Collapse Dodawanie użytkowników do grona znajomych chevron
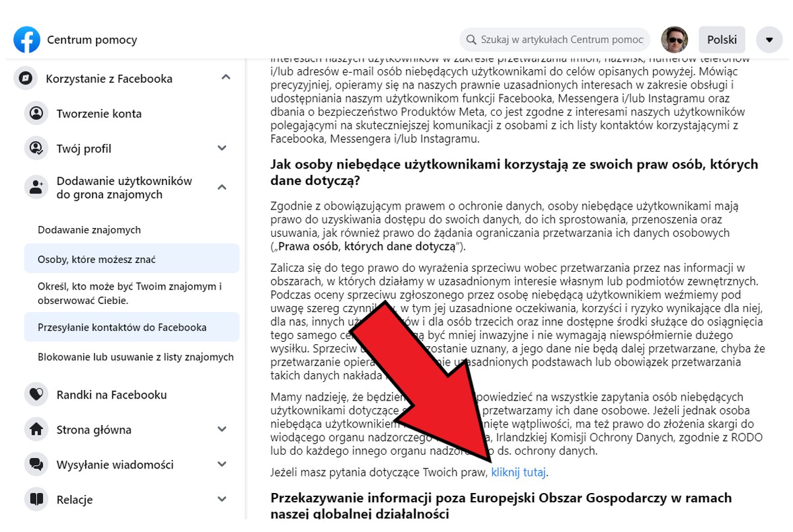The image size is (793, 532). pos(222,188)
